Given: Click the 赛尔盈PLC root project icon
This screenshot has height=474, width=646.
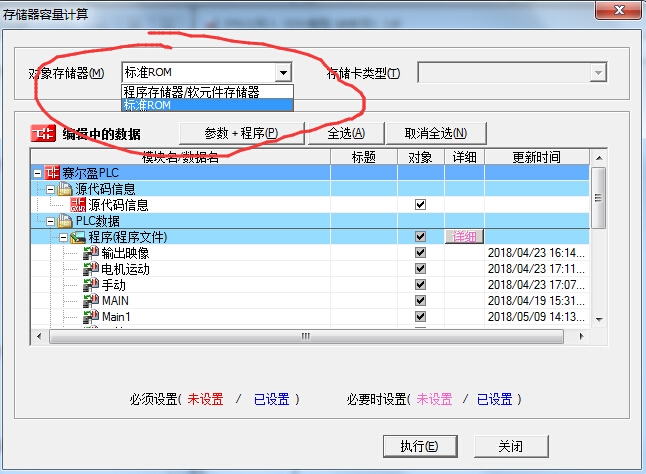Looking at the screenshot, I should pyautogui.click(x=52, y=173).
